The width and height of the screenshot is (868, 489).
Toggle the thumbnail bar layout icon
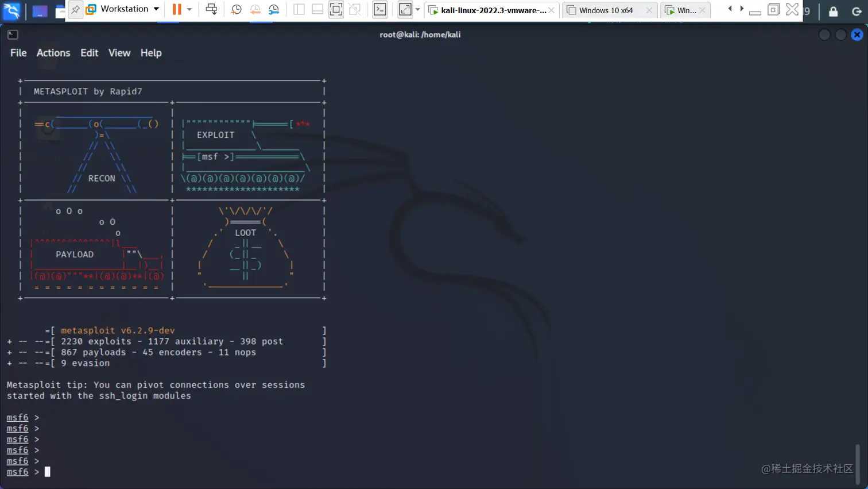tap(317, 9)
